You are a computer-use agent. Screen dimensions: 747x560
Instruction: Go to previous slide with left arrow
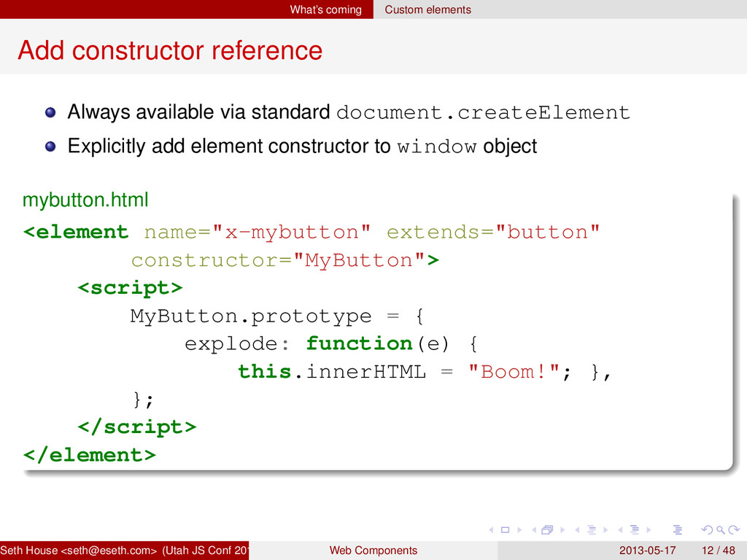click(491, 530)
